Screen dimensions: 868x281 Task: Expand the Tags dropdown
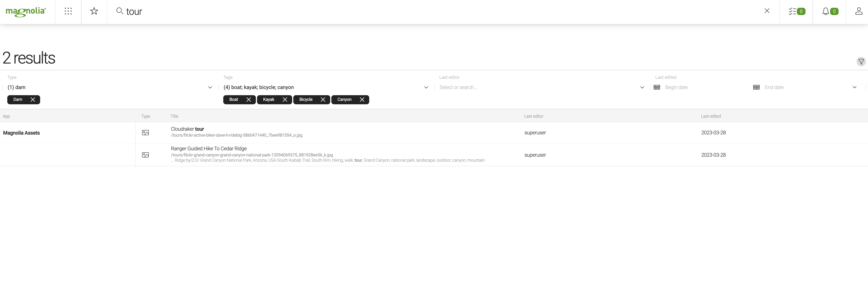click(426, 87)
